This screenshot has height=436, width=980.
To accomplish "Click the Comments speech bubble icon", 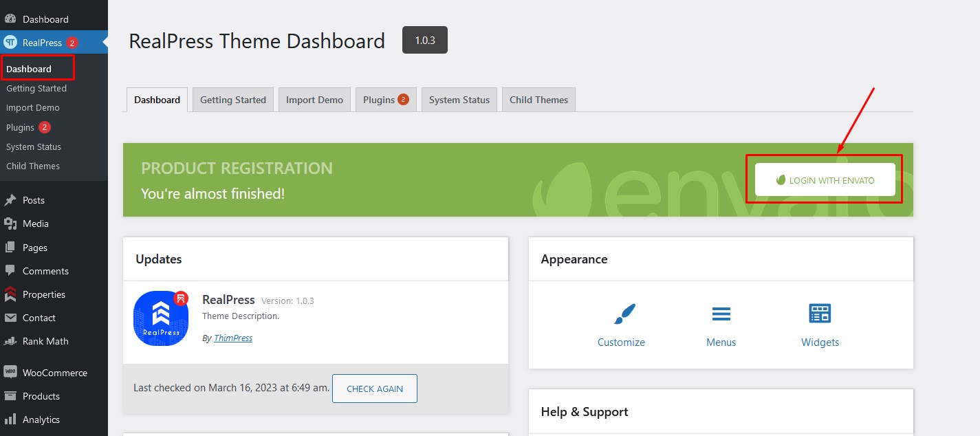I will (10, 271).
